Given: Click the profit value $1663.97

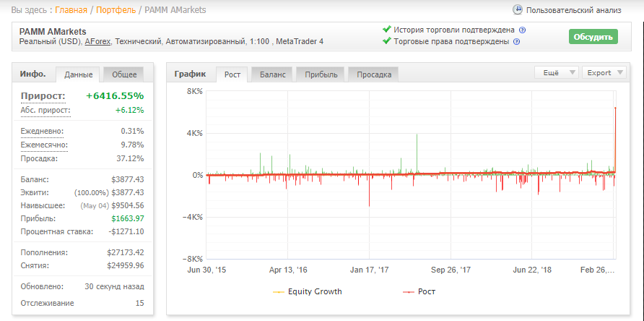Looking at the screenshot, I should tap(128, 218).
